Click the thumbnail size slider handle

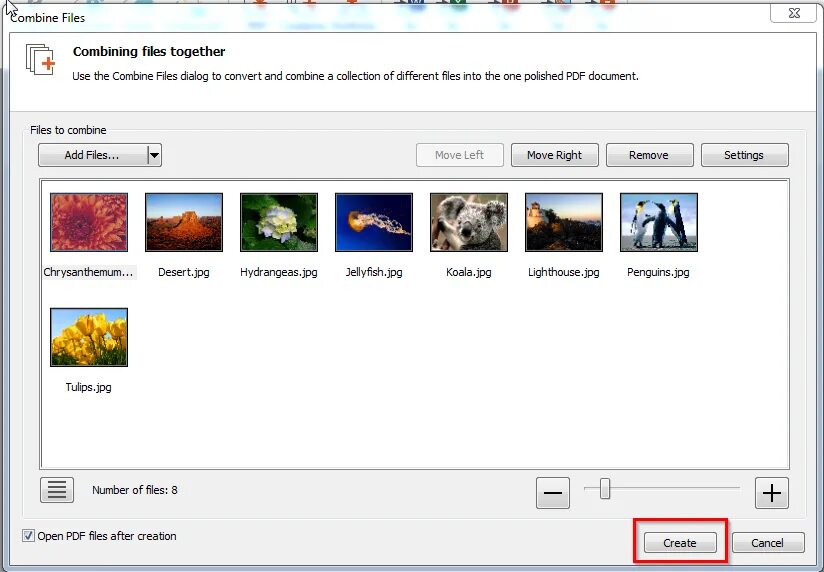(605, 489)
